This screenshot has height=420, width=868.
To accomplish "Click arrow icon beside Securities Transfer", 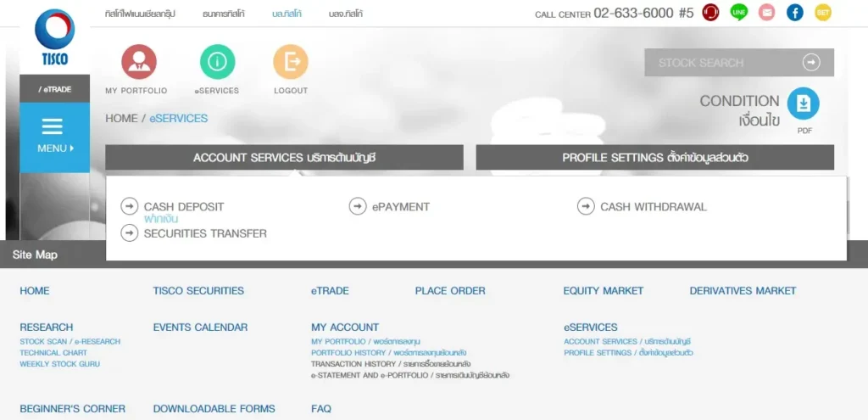I will click(x=129, y=233).
